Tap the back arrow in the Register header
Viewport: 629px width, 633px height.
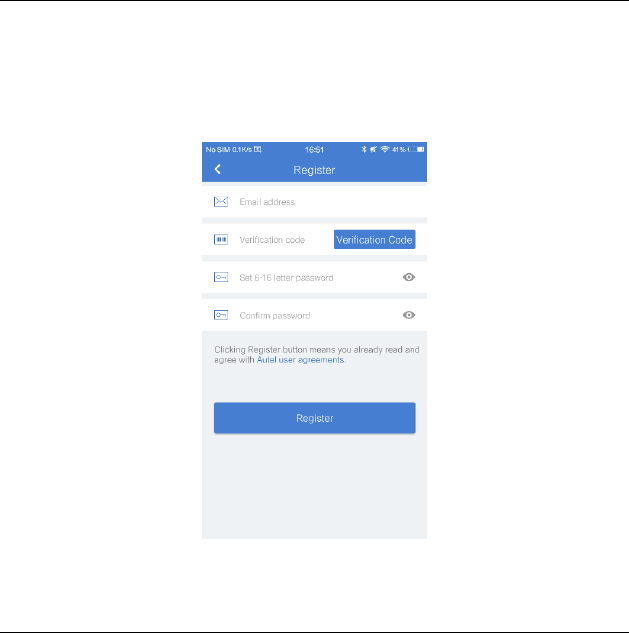pyautogui.click(x=218, y=169)
